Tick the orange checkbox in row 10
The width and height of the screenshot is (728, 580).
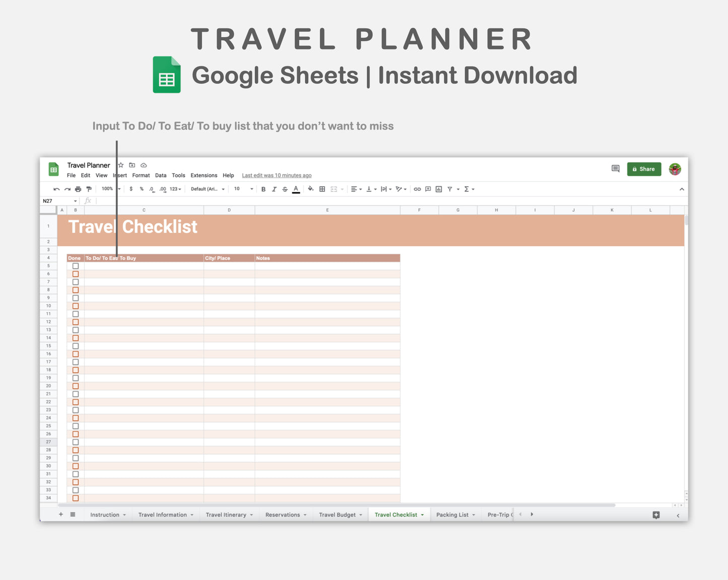(76, 306)
